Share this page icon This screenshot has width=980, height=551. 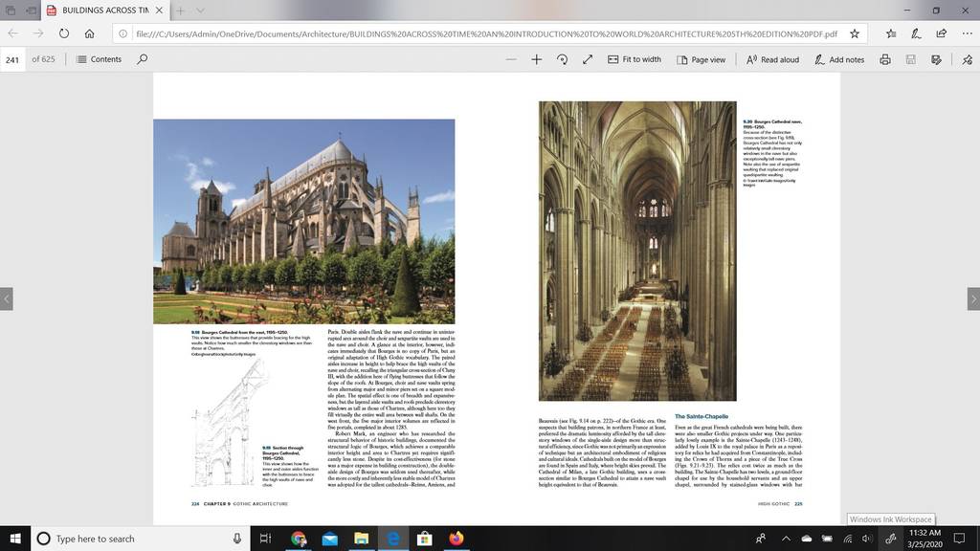942,33
